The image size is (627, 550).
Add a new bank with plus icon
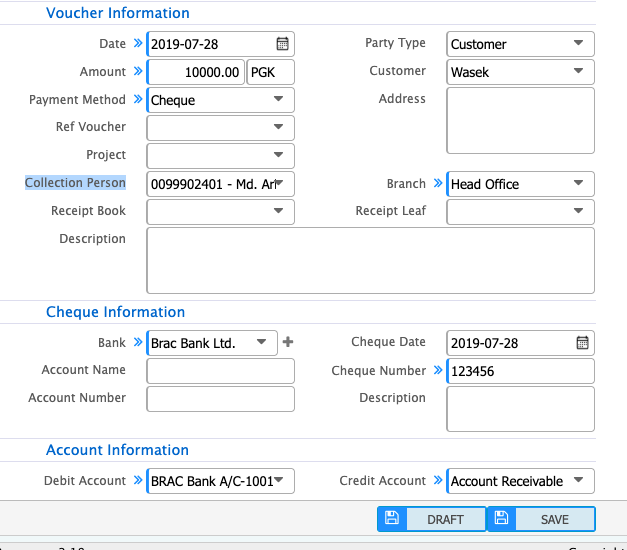coord(288,342)
